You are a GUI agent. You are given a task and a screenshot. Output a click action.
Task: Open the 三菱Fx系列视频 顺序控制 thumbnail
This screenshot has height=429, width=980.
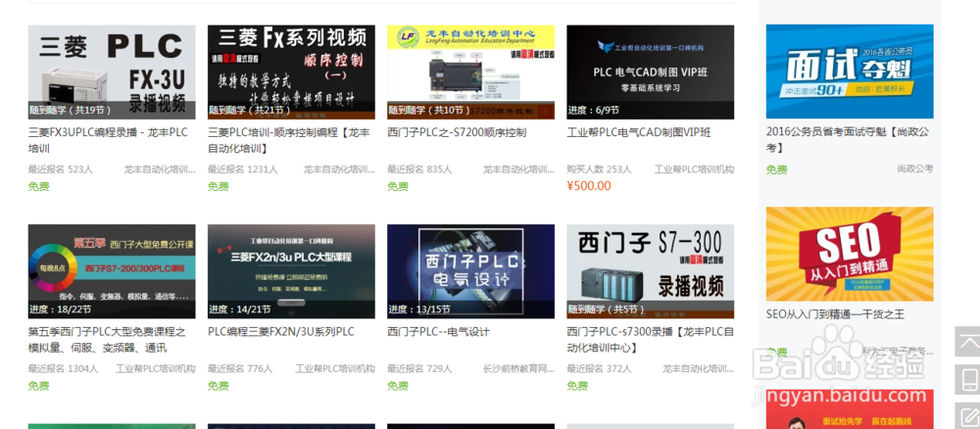coord(291,71)
